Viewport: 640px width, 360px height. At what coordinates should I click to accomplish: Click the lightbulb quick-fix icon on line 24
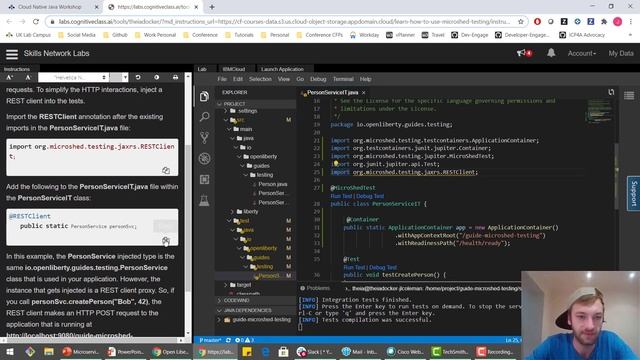[x=336, y=163]
